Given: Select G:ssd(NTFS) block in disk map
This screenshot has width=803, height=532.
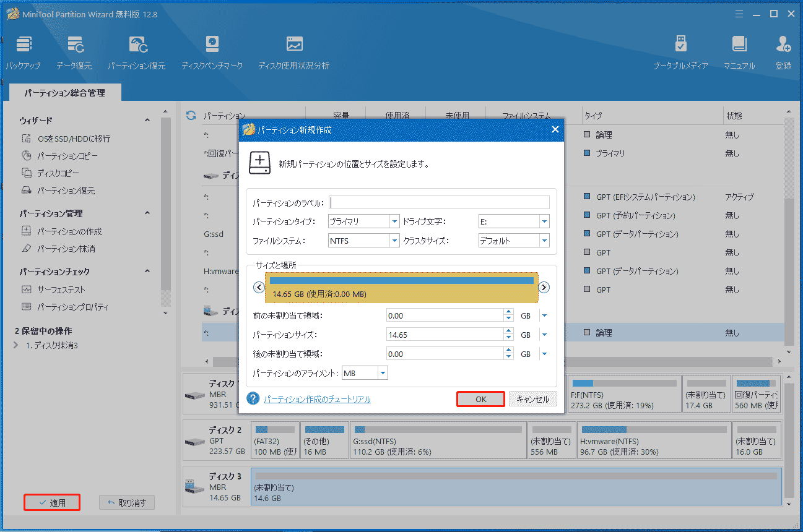Looking at the screenshot, I should click(438, 440).
